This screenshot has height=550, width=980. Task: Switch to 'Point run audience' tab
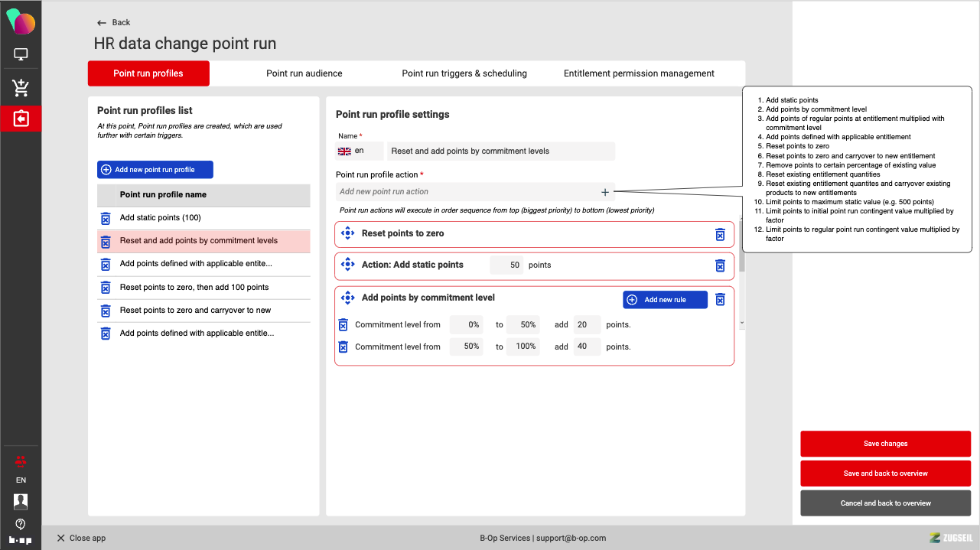pyautogui.click(x=304, y=73)
